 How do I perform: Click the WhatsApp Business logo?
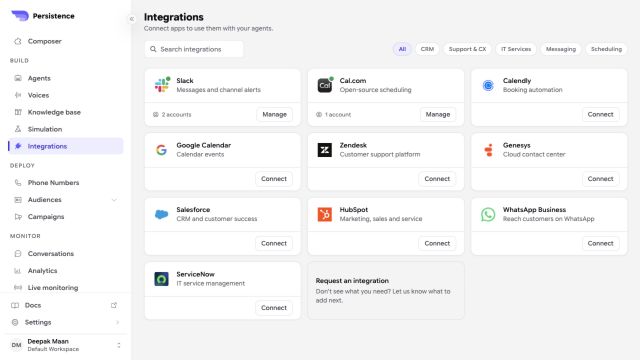pos(488,214)
